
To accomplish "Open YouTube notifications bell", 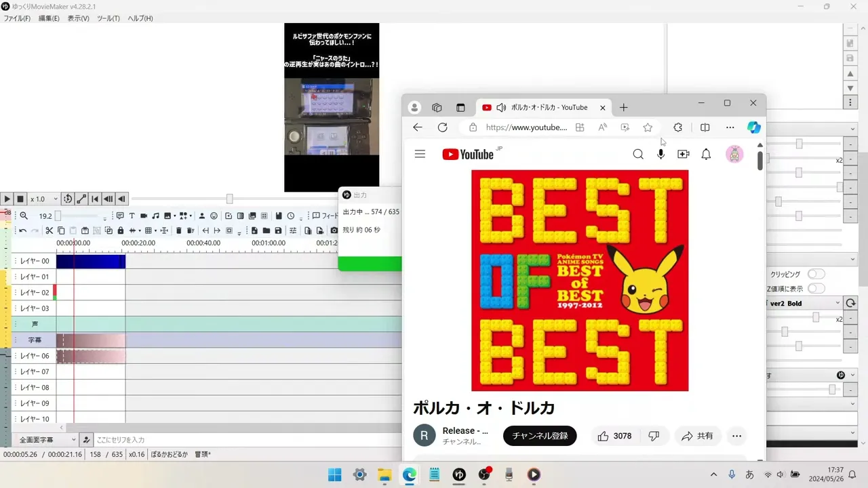I will (x=706, y=154).
